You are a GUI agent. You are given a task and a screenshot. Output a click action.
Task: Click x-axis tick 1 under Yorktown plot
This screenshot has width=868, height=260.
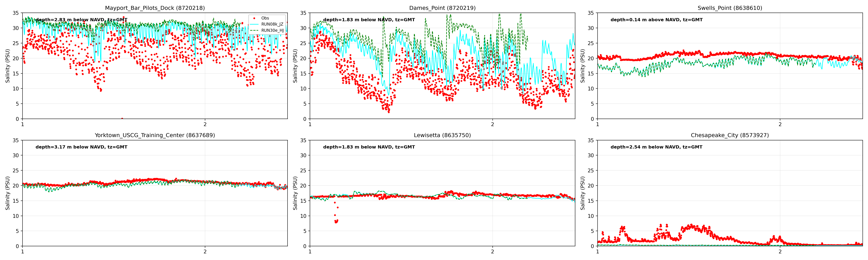coord(23,252)
